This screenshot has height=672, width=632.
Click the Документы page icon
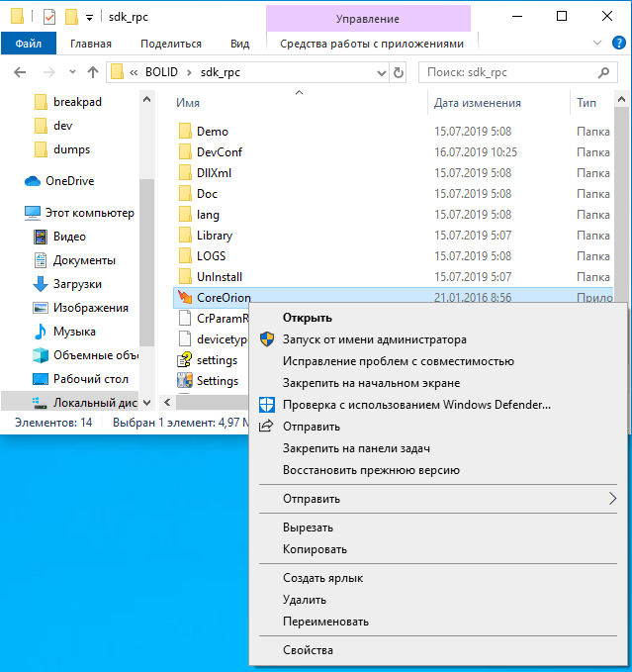tap(41, 260)
